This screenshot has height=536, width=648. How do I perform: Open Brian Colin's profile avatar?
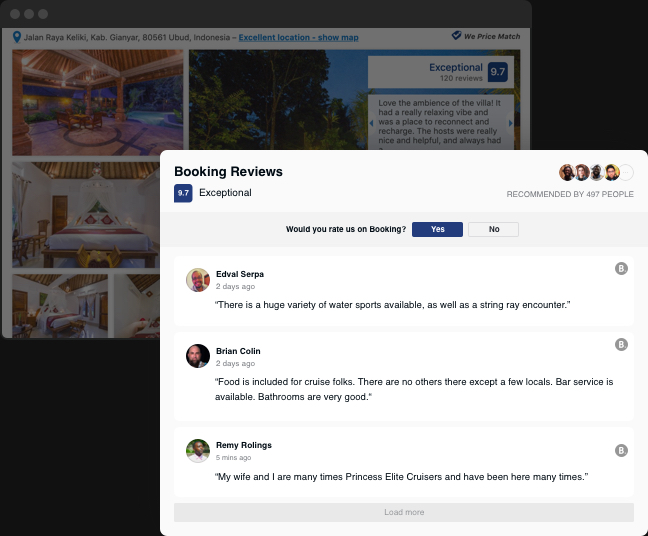[x=198, y=356]
